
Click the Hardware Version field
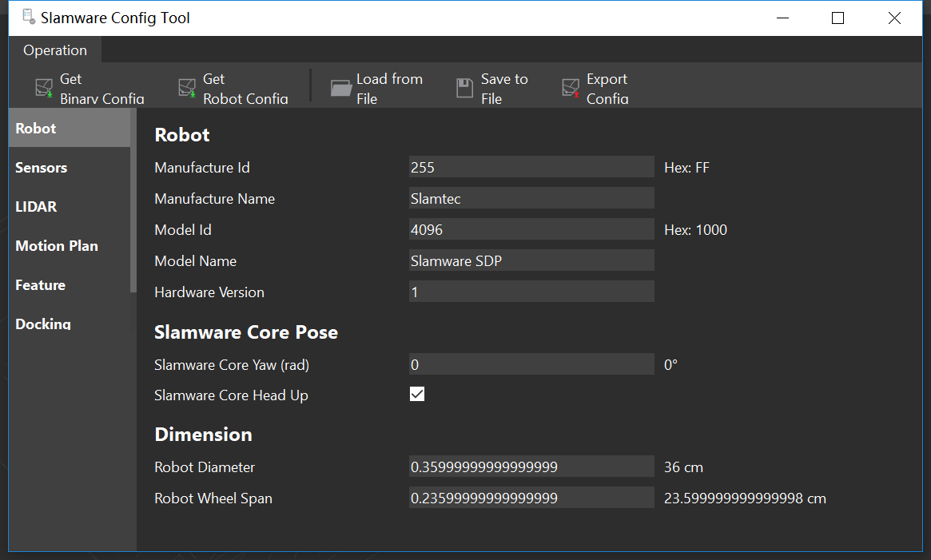(x=531, y=292)
